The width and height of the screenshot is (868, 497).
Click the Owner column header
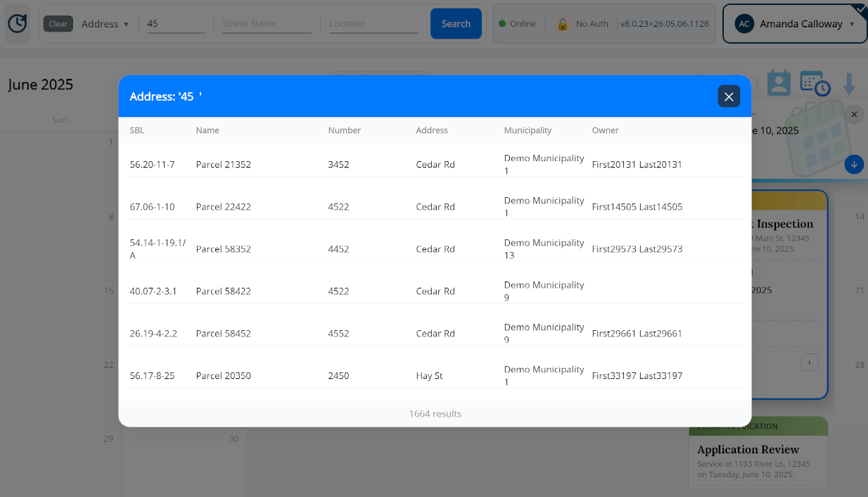[x=606, y=130]
